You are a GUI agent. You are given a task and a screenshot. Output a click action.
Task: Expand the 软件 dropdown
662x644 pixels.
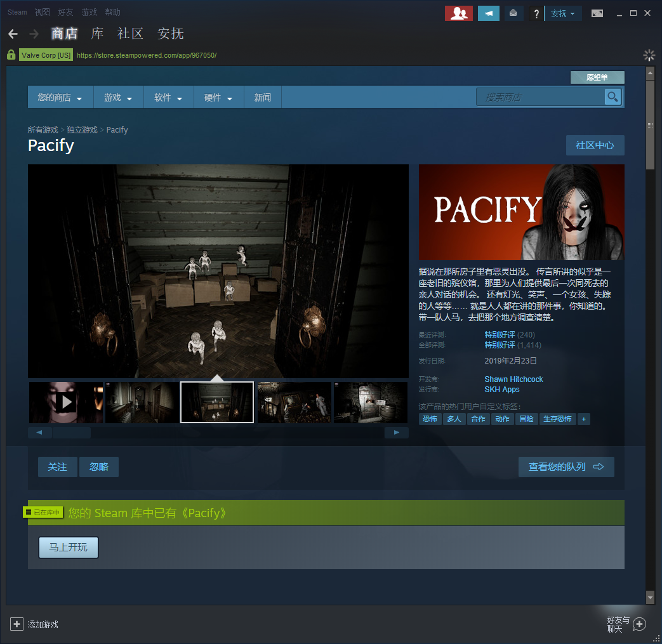[x=168, y=98]
